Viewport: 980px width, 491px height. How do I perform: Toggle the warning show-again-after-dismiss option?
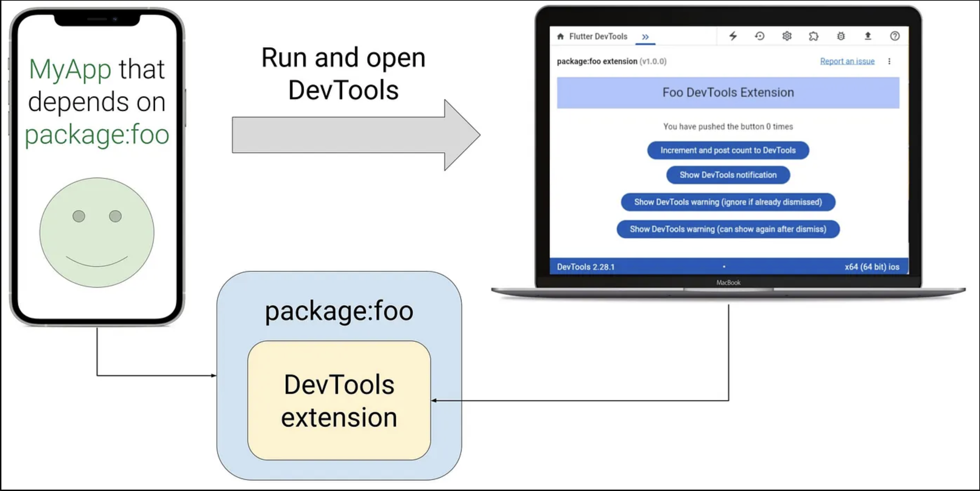pos(728,229)
